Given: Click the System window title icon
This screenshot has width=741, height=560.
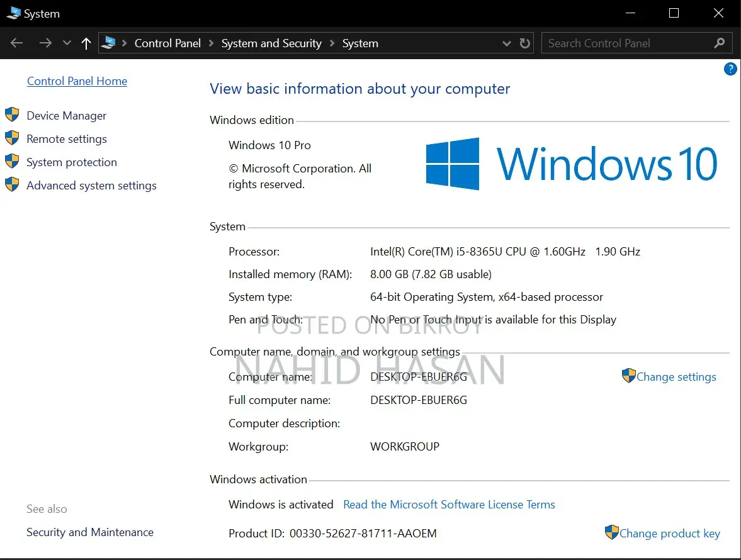Looking at the screenshot, I should [14, 13].
